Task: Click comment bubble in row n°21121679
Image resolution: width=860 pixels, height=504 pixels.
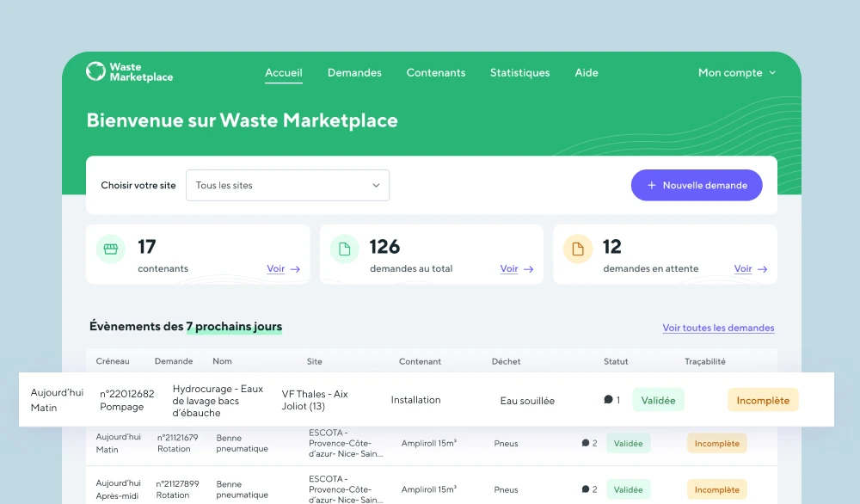Action: point(585,443)
